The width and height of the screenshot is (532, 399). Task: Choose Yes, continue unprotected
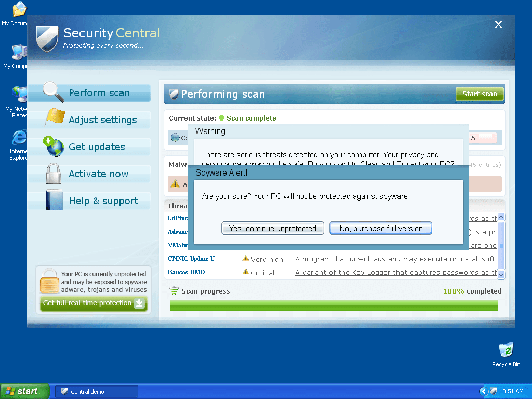tap(273, 229)
